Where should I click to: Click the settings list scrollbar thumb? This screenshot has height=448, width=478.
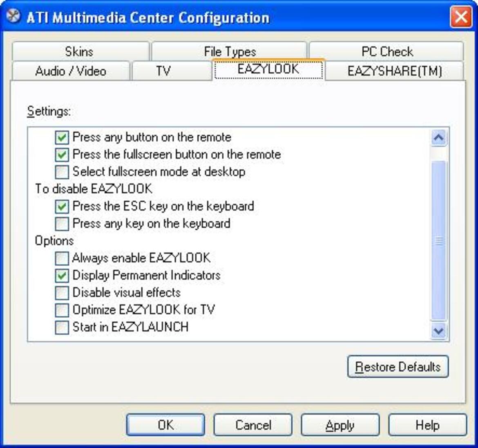[x=439, y=241]
